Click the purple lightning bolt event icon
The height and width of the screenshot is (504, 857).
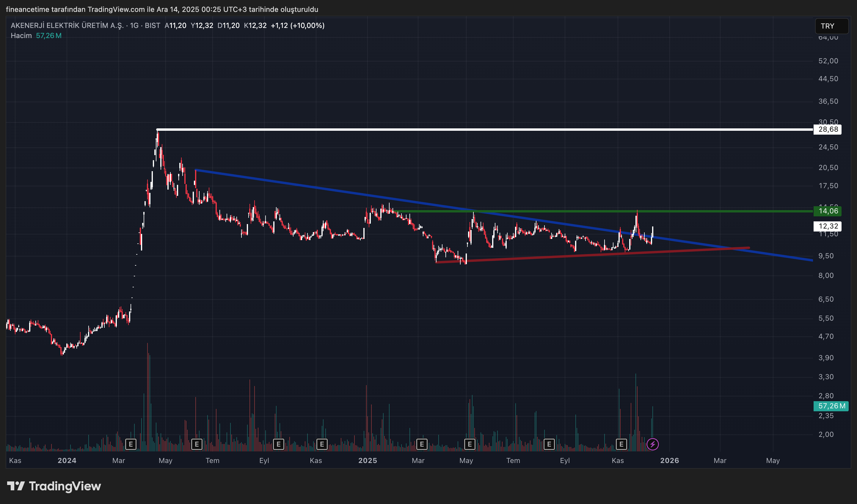[652, 444]
